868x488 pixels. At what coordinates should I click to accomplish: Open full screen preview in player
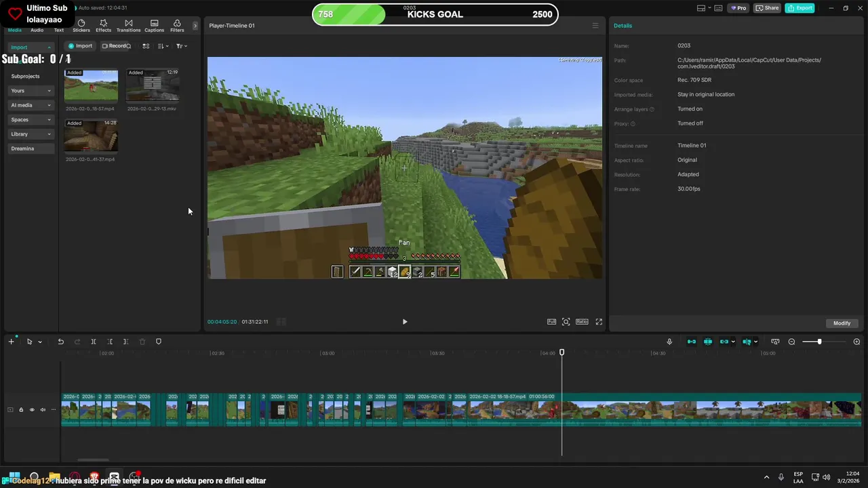(599, 322)
